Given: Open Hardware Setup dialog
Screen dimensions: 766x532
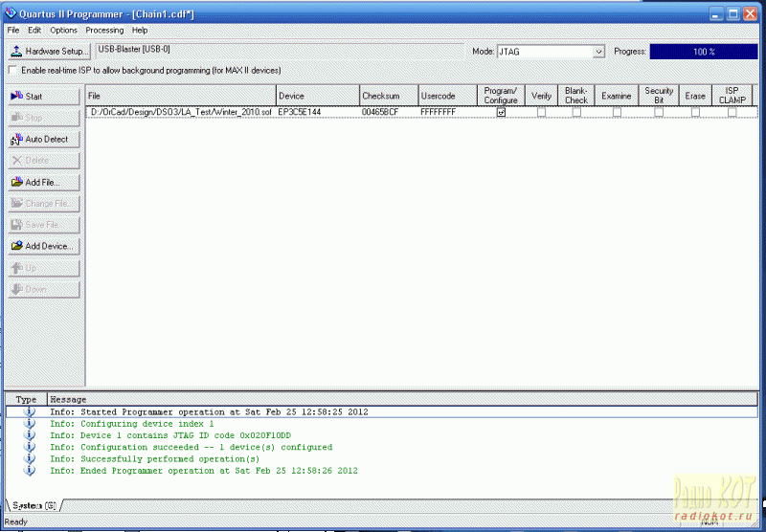Looking at the screenshot, I should point(50,52).
